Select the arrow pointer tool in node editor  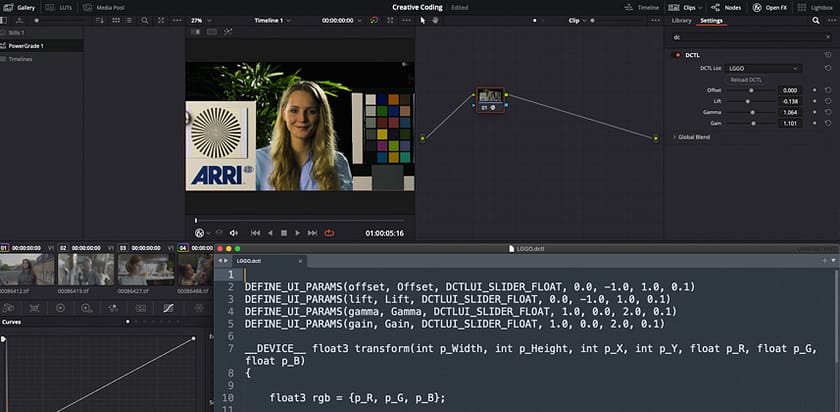pyautogui.click(x=423, y=20)
